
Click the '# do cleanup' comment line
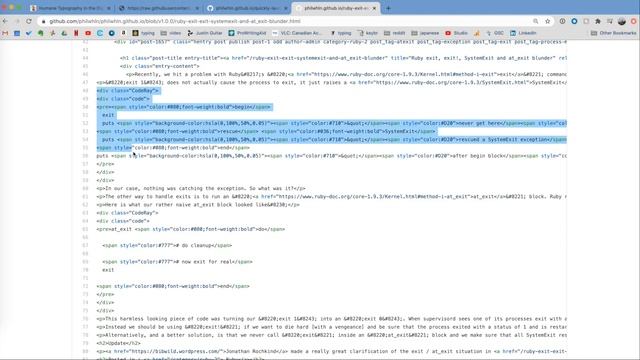click(167, 245)
